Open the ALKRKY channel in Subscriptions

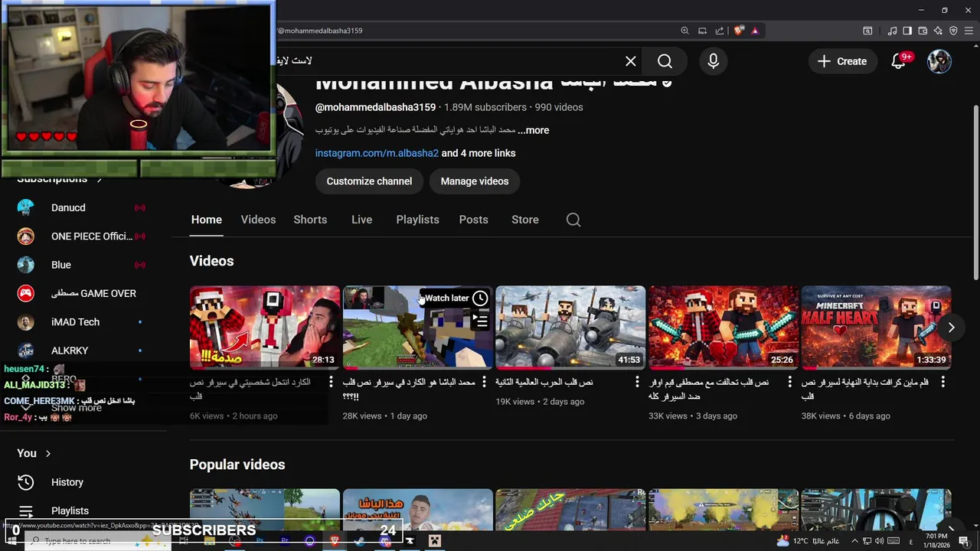[x=70, y=350]
